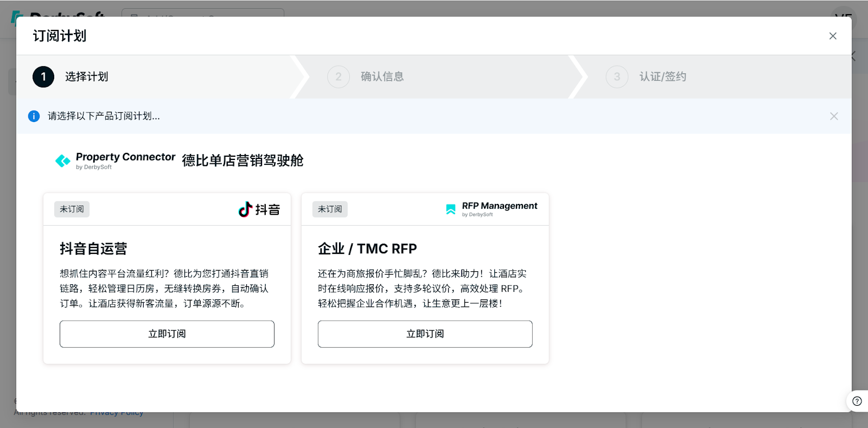Click the 德比单店营销驾驶舱 heading
868x428 pixels.
pos(242,161)
